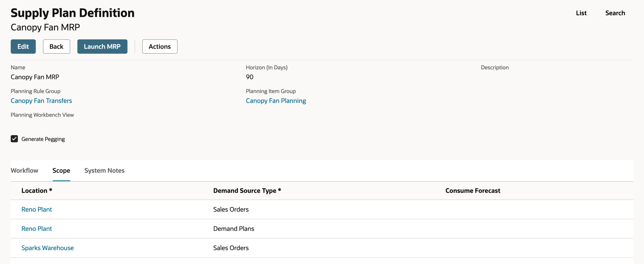Click the Planning Workbench View label
Image resolution: width=644 pixels, height=264 pixels.
tap(42, 115)
